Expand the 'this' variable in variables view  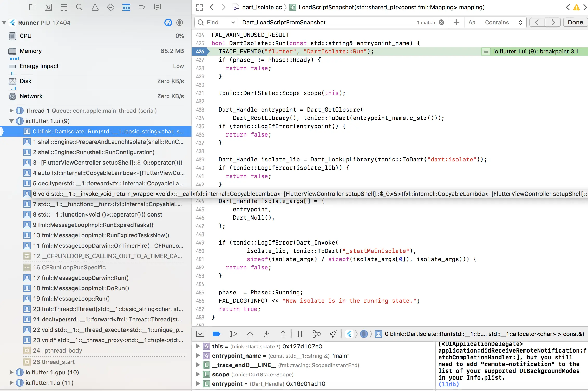click(x=198, y=346)
